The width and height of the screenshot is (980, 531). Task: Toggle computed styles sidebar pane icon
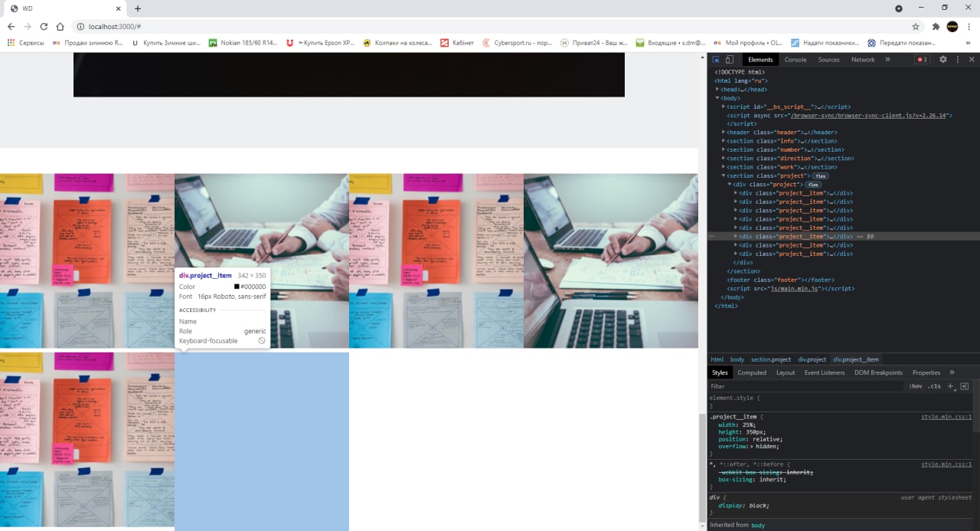pos(965,386)
